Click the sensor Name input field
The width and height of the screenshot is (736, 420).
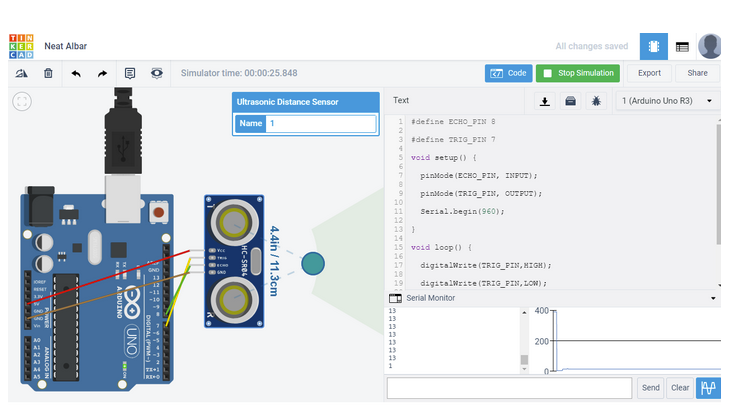[321, 123]
